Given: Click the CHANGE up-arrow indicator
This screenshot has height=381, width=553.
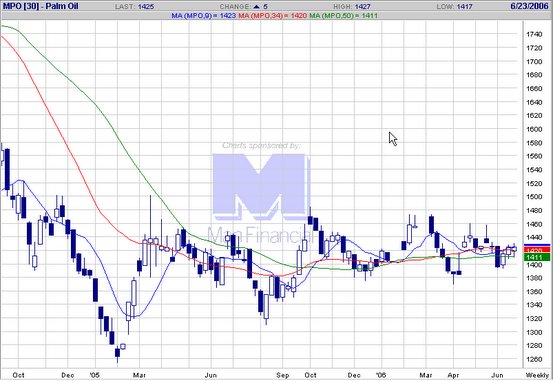Looking at the screenshot, I should coord(256,6).
